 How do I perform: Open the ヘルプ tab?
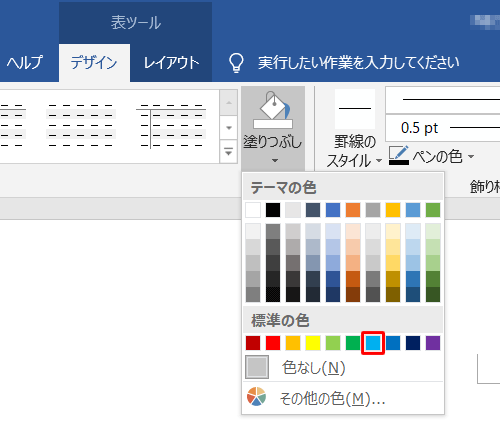tap(25, 62)
